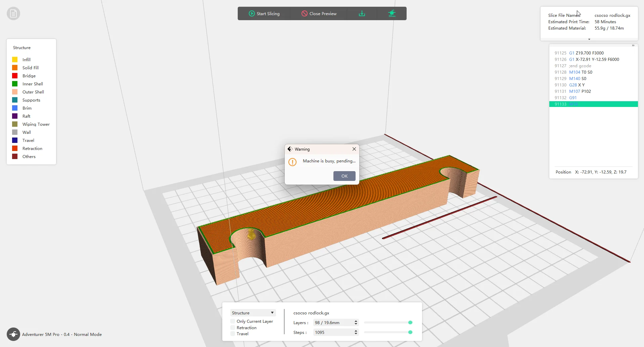Click the warning exclamation icon
This screenshot has height=347, width=644.
(x=292, y=162)
